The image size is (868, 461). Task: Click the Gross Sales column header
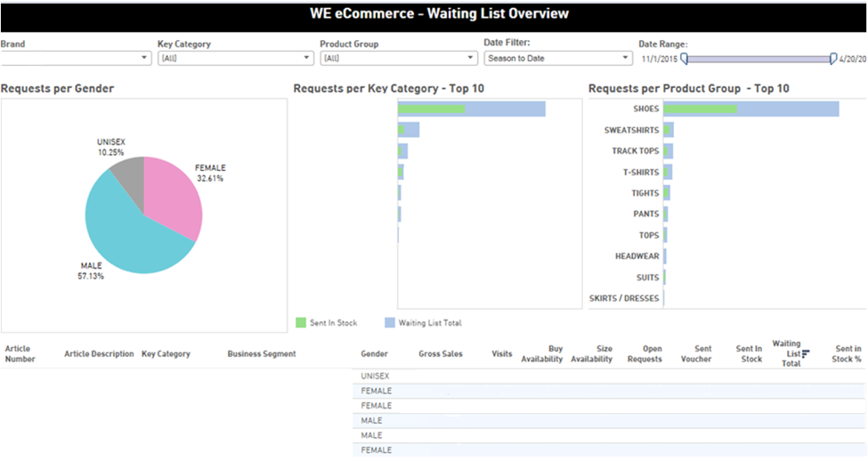tap(441, 354)
